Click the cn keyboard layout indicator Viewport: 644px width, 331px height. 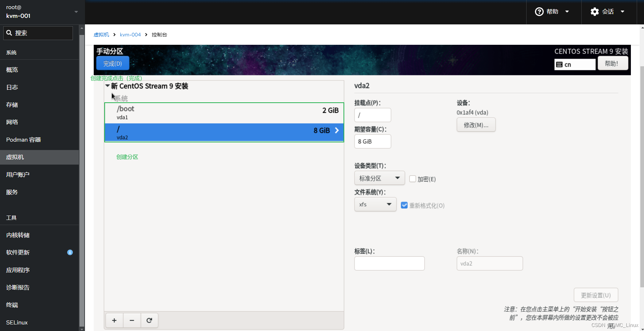pyautogui.click(x=575, y=64)
